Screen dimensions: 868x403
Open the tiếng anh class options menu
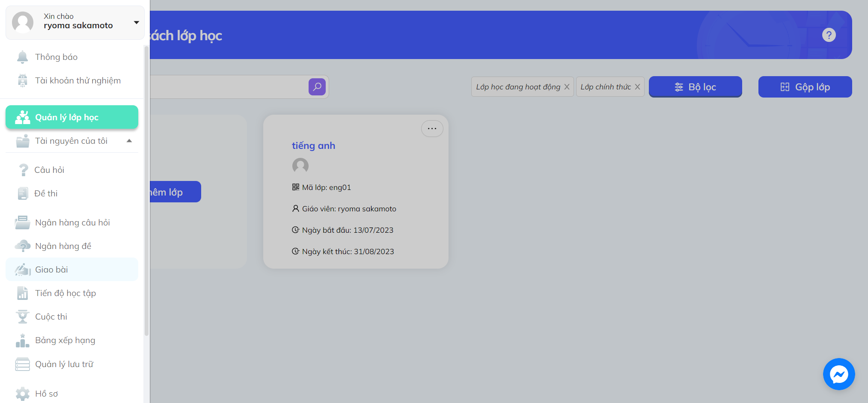click(x=432, y=128)
